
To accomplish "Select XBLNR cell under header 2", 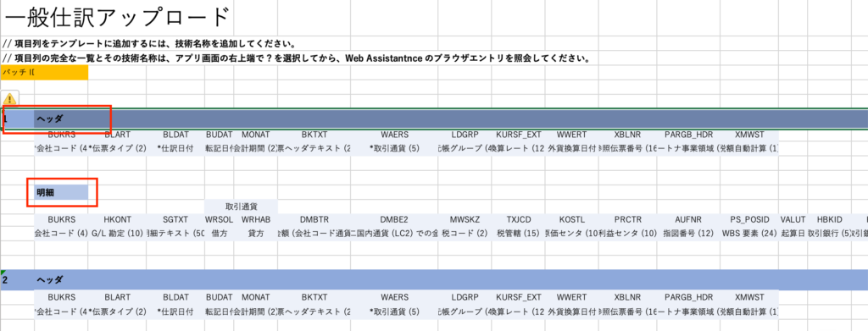I will [x=628, y=297].
